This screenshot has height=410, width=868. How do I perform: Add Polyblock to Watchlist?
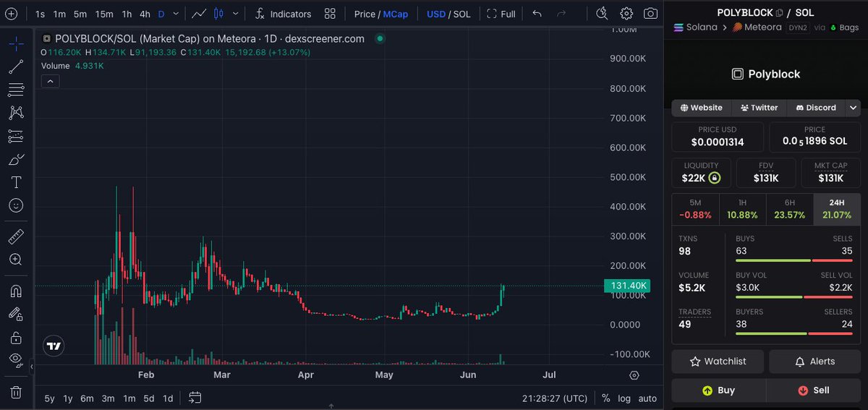(x=718, y=361)
